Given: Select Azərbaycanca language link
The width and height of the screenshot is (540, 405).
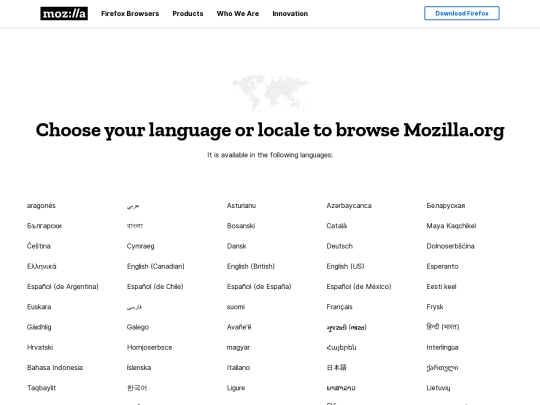Looking at the screenshot, I should point(349,206).
